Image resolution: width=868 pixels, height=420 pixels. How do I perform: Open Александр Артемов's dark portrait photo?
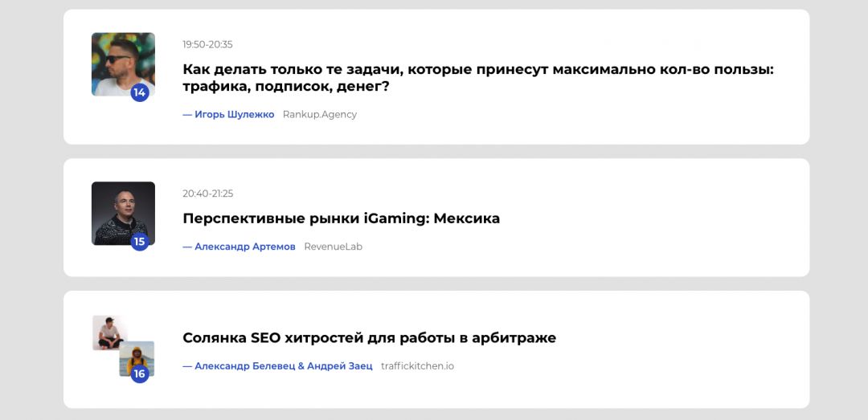click(x=121, y=210)
